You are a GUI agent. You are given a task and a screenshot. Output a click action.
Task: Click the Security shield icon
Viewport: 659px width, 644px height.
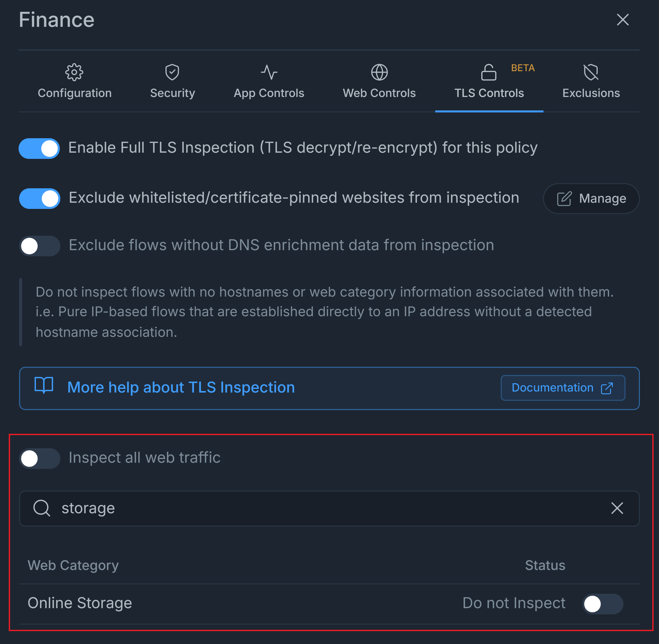coord(172,72)
